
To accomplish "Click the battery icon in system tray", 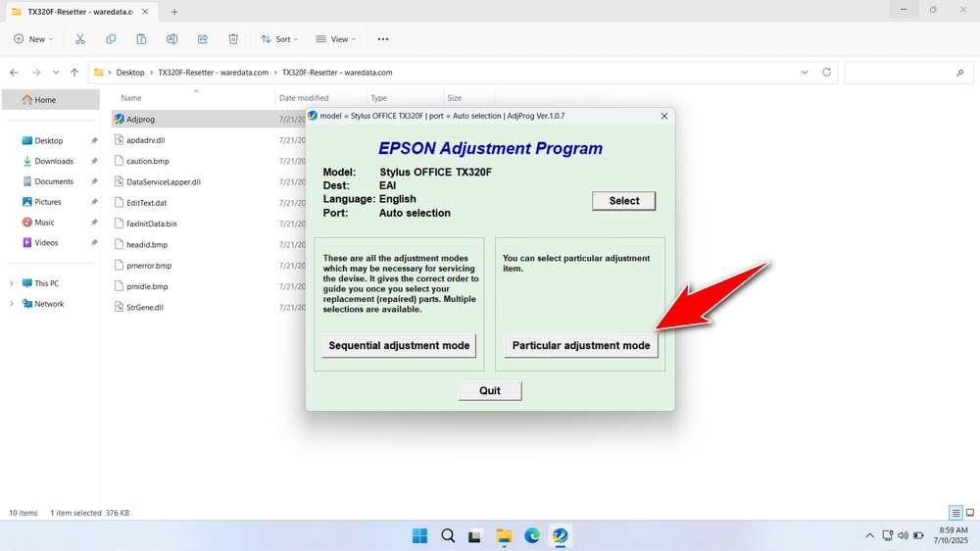I will click(918, 535).
